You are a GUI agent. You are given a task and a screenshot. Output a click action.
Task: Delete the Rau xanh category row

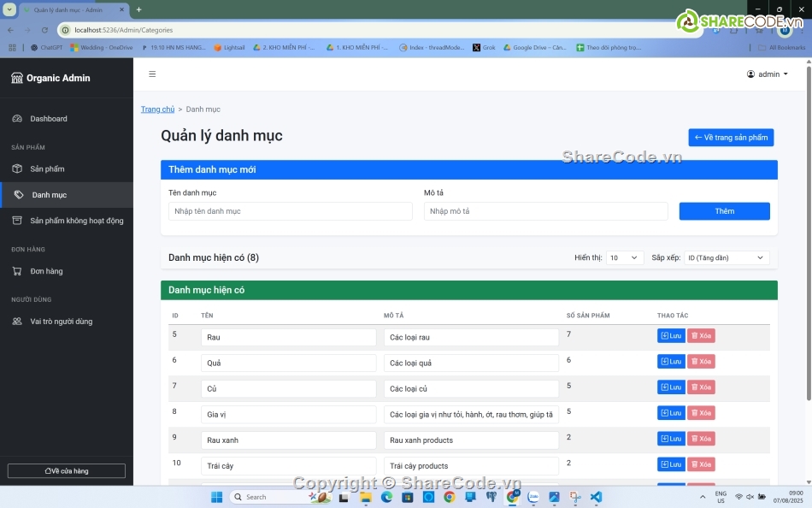(x=701, y=439)
